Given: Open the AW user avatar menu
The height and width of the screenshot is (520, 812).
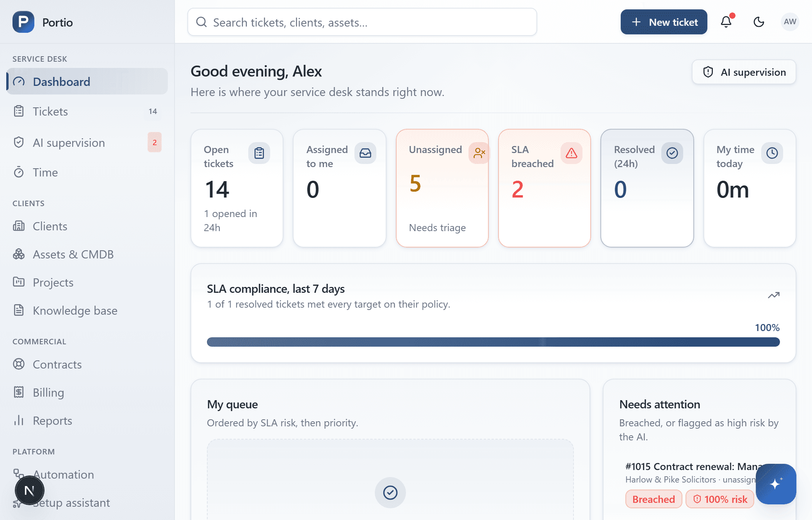Looking at the screenshot, I should (790, 22).
